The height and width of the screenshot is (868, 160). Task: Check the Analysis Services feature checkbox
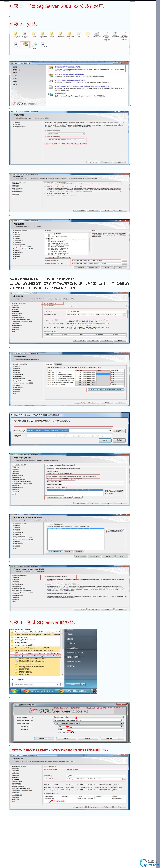click(x=49, y=235)
